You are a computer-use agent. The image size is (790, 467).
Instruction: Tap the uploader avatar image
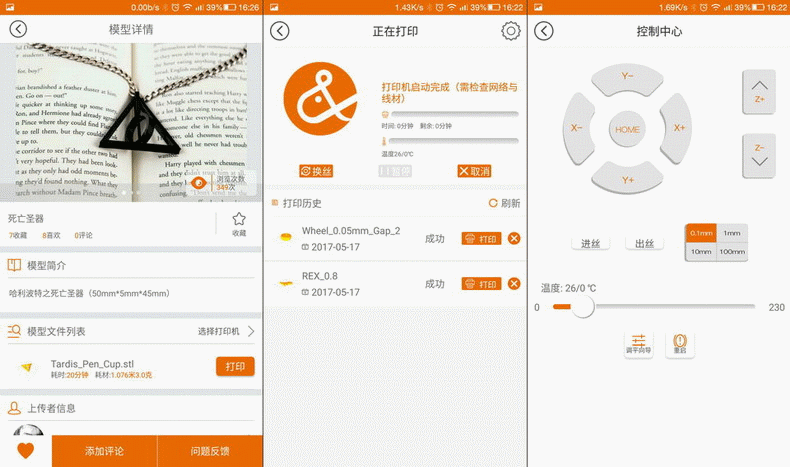28,430
